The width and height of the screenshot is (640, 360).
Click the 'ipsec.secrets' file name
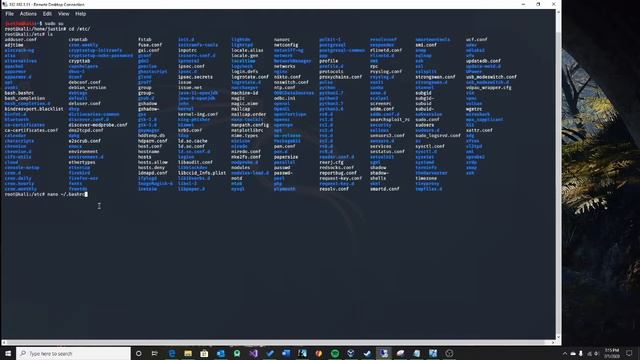[x=195, y=77]
